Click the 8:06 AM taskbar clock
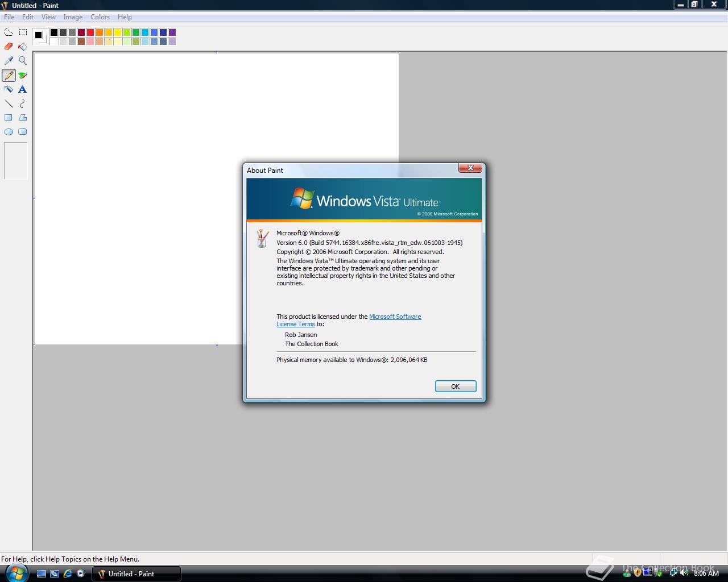The image size is (728, 582). [706, 573]
